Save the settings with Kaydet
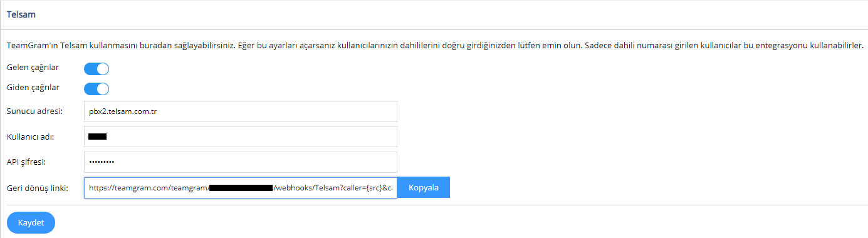868x238 pixels. (x=31, y=223)
